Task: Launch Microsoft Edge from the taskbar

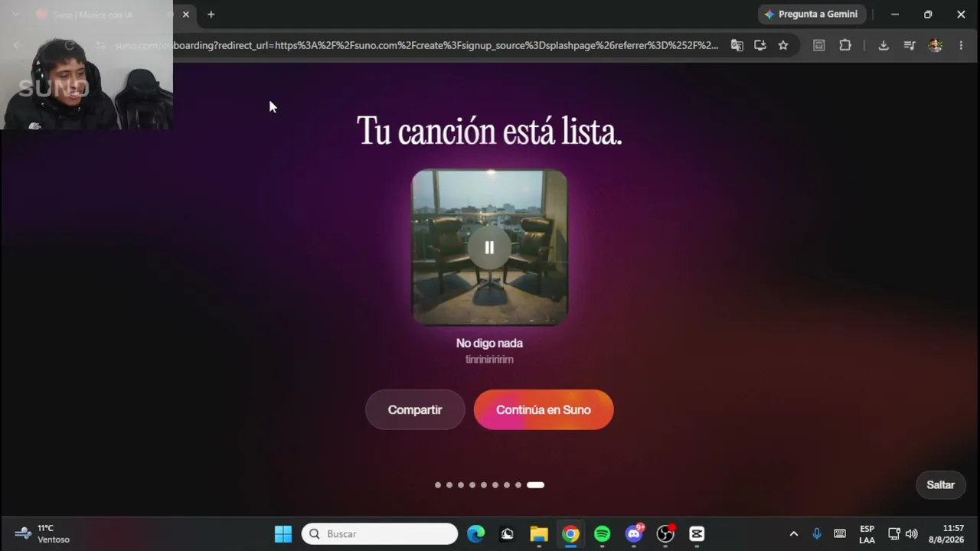Action: (476, 533)
